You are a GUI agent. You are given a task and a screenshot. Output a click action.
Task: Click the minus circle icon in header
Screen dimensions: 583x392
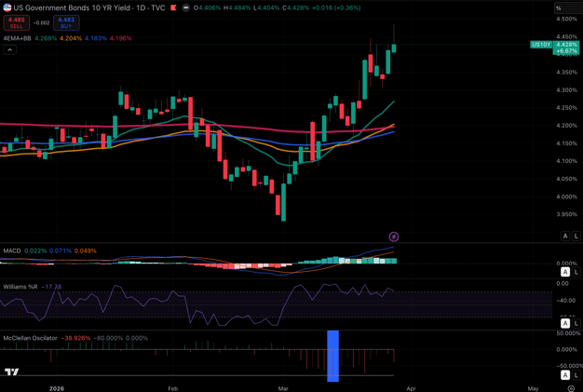186,7
